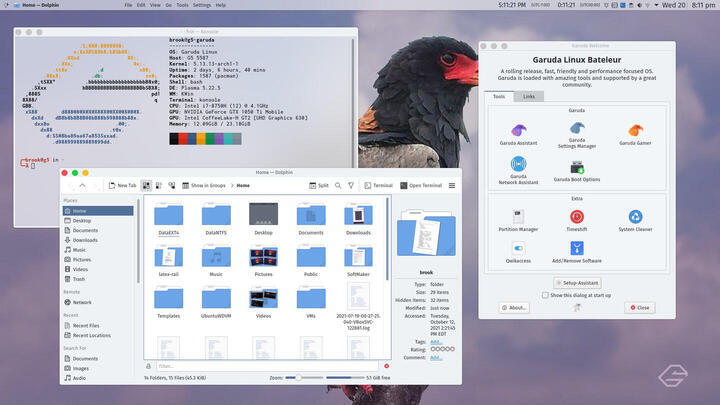The image size is (720, 405).
Task: Open Trash in Places sidebar
Action: click(98, 279)
